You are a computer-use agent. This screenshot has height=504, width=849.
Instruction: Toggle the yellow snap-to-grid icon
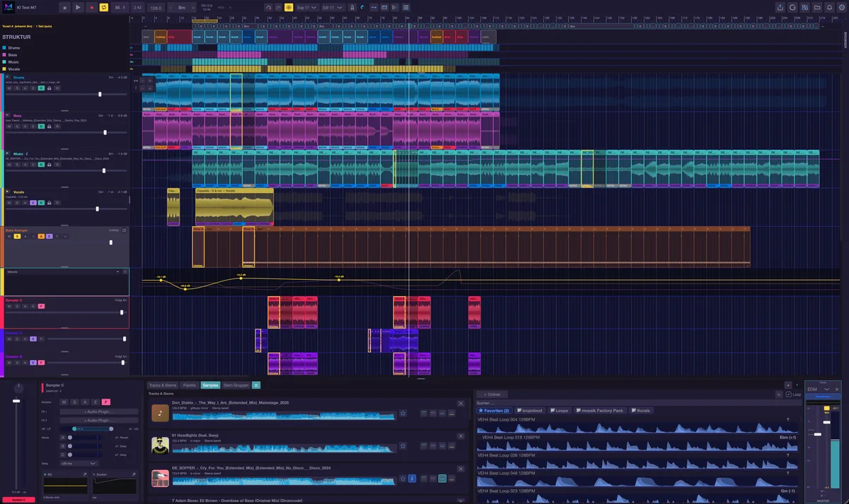tap(289, 7)
